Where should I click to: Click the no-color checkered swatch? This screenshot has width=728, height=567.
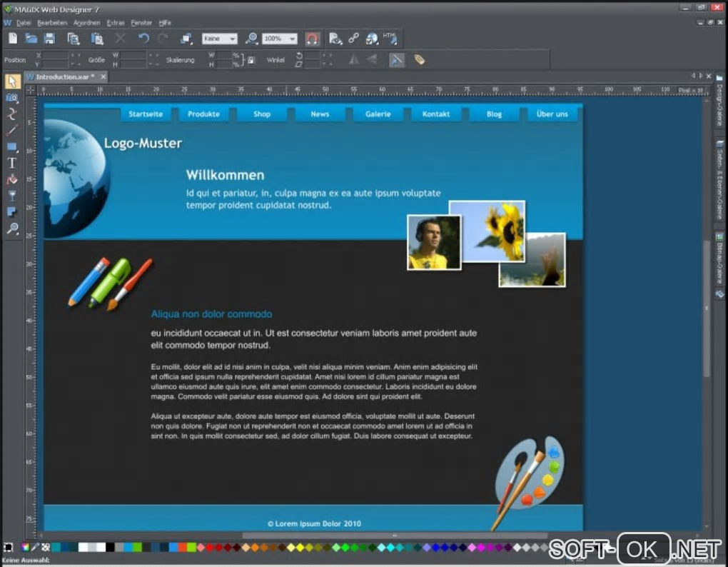[46, 548]
